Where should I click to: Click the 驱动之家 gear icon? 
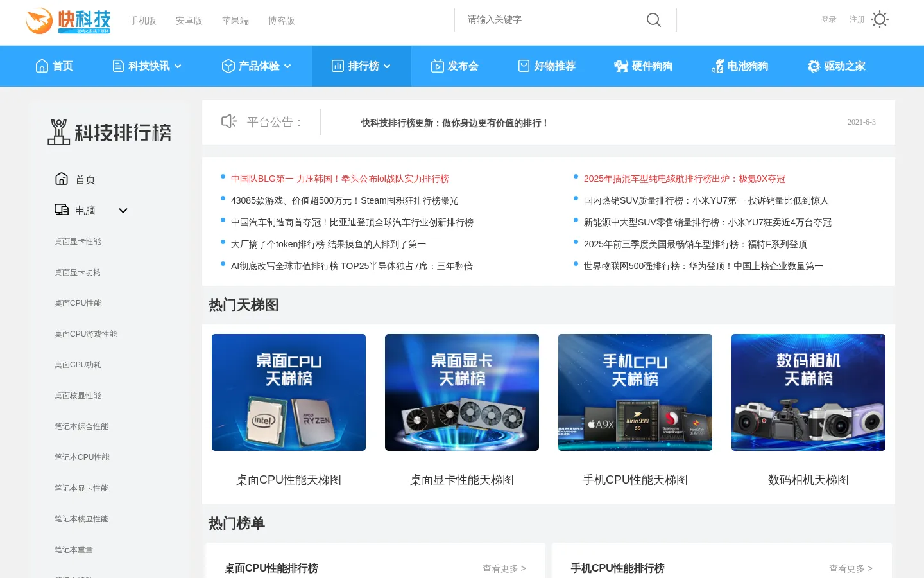pyautogui.click(x=814, y=66)
